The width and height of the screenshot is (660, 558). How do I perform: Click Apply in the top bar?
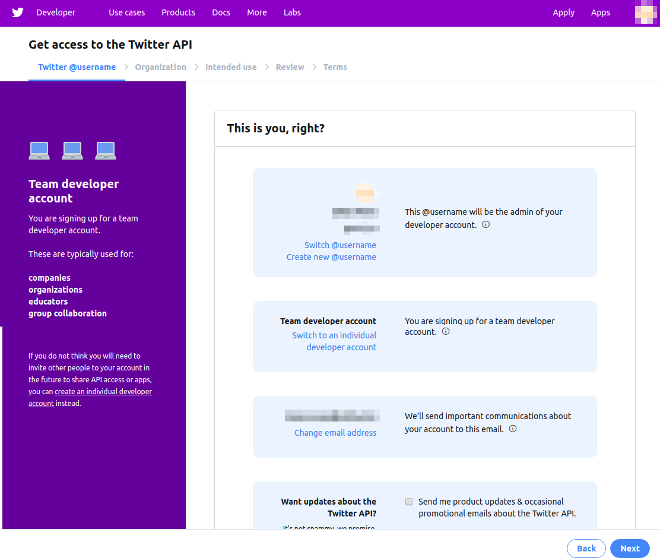click(564, 13)
